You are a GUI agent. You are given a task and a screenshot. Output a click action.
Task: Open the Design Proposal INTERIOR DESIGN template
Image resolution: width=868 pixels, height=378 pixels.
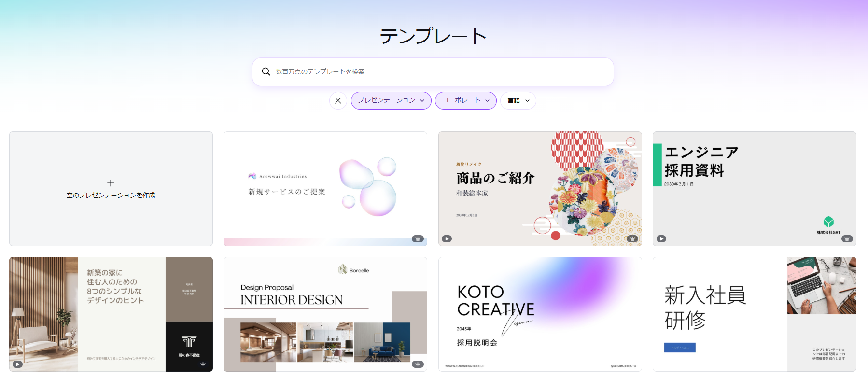pos(325,314)
